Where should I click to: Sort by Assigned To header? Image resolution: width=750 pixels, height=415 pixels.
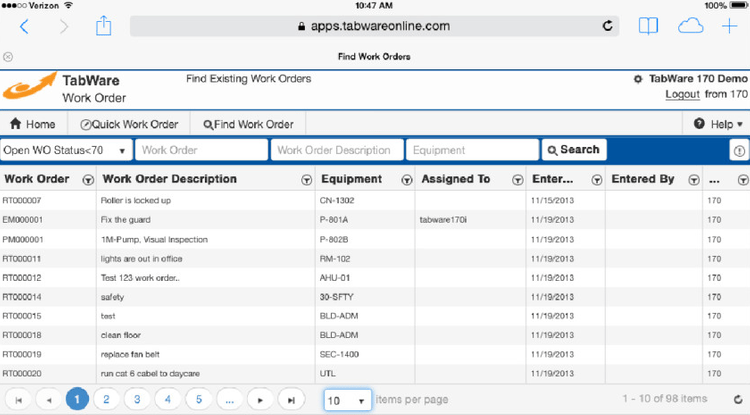tap(456, 179)
